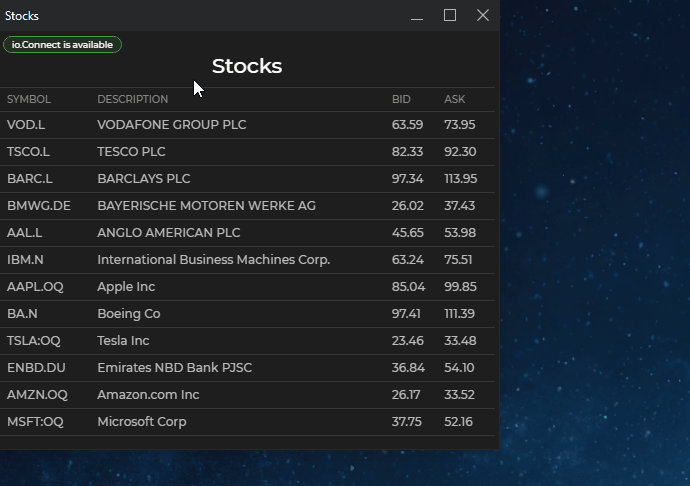690x486 pixels.
Task: Select the ENBD.DU symbol cell
Action: [x=36, y=368]
